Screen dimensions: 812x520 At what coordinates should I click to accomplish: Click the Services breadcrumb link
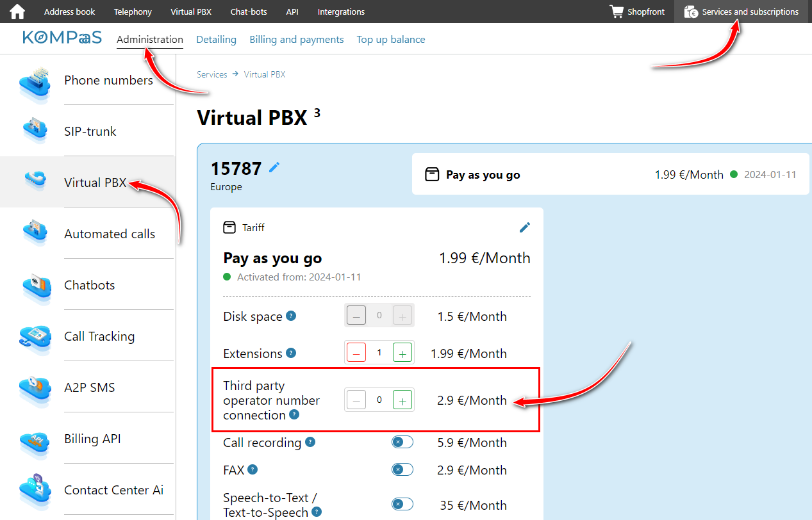(x=212, y=74)
